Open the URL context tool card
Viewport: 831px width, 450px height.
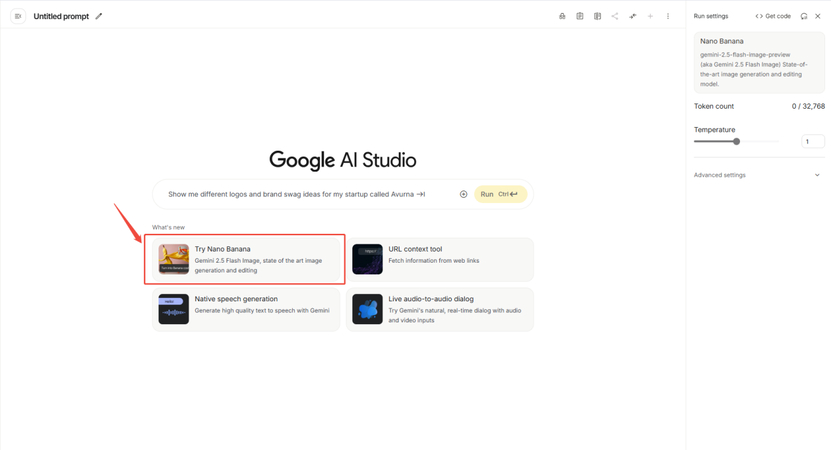click(440, 259)
